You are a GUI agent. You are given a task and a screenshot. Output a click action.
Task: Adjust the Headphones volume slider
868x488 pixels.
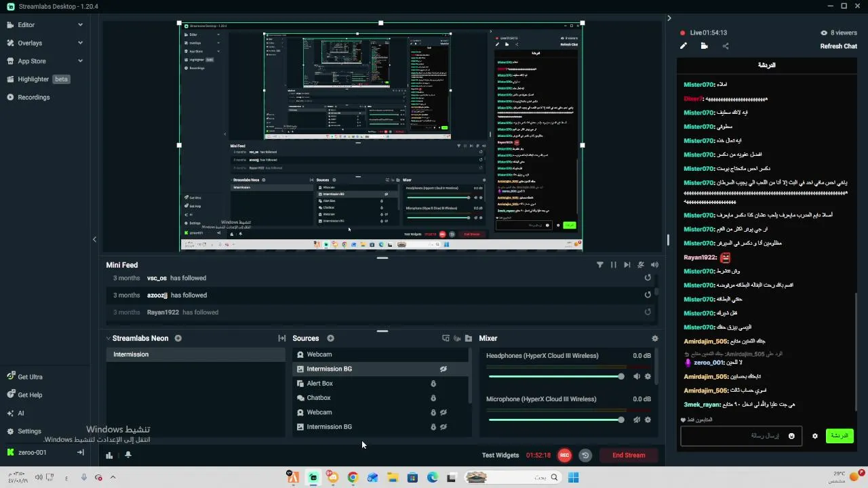pos(555,376)
